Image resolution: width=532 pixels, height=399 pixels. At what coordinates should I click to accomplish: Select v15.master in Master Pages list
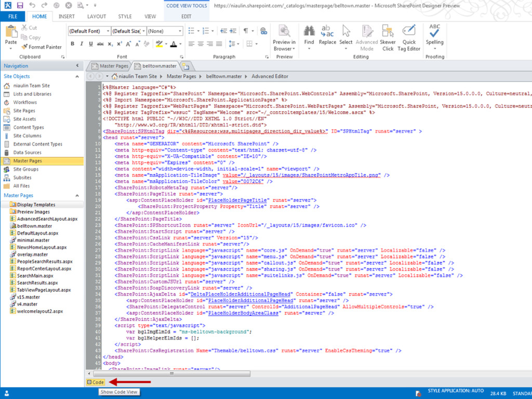[x=28, y=297]
